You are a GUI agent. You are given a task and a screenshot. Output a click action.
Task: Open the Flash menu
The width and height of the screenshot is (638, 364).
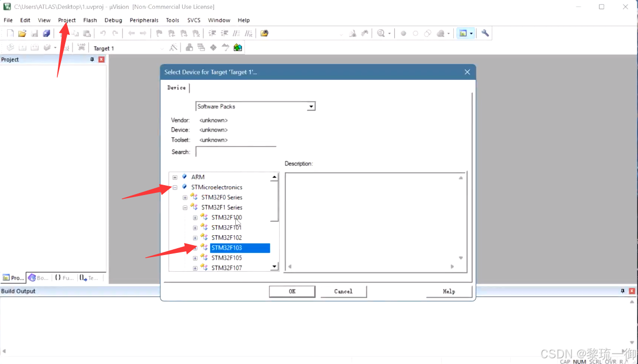(x=90, y=20)
